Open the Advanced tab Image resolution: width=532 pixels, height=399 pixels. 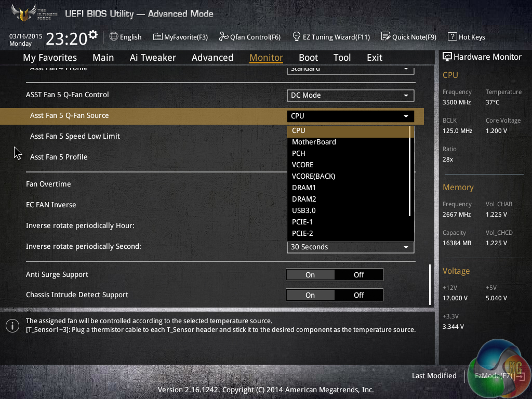point(212,58)
